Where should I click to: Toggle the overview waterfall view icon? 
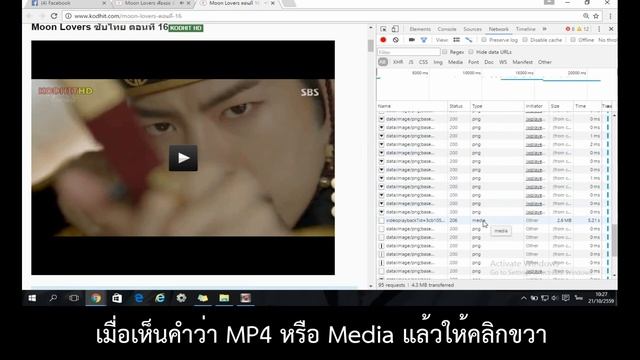click(469, 40)
